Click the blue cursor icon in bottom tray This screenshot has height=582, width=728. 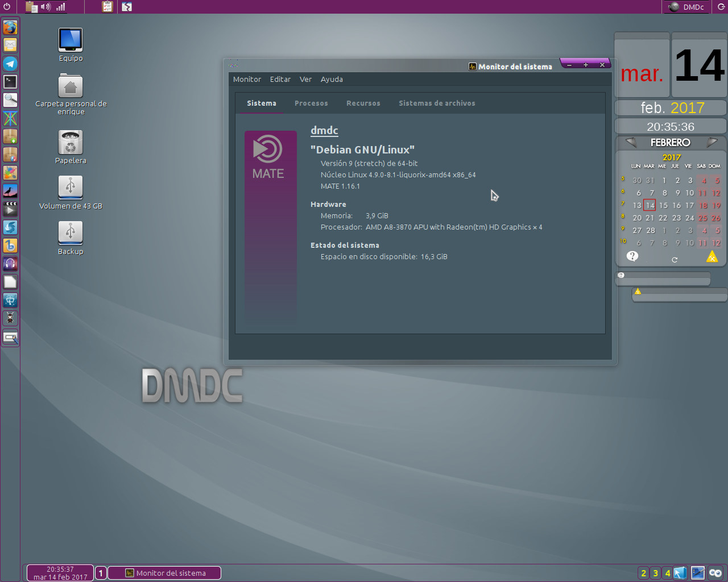coord(681,573)
